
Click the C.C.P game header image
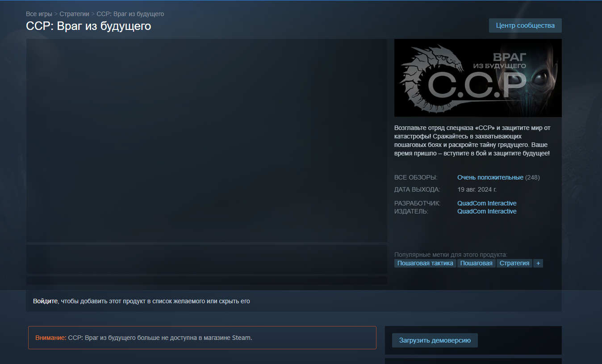[x=478, y=78]
